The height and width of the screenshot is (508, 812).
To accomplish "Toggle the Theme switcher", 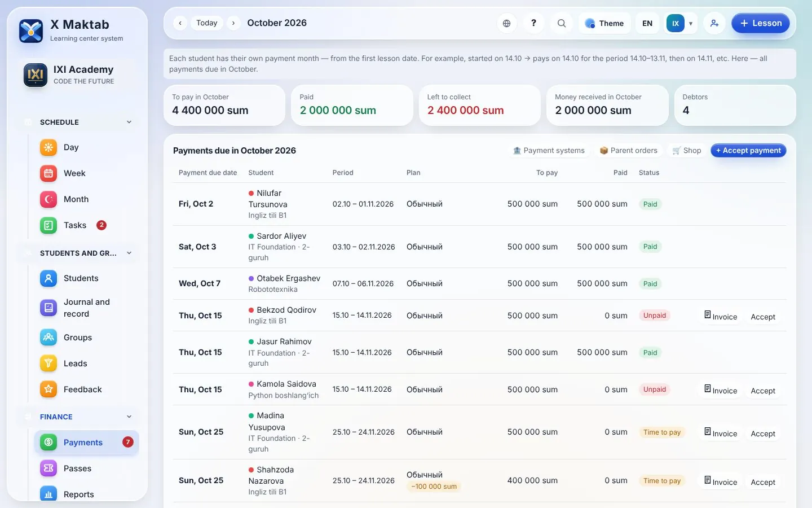I will (604, 23).
